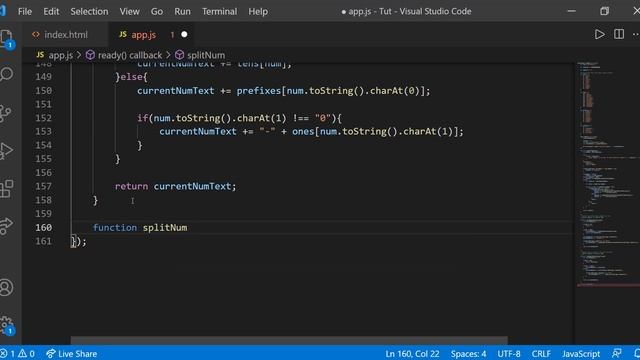Open the Edit menu
The width and height of the screenshot is (640, 360).
[x=51, y=11]
